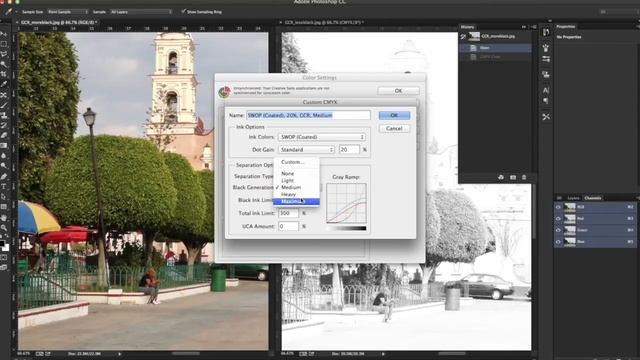Switch to the Channels tab
Image resolution: width=640 pixels, height=360 pixels.
click(x=593, y=198)
